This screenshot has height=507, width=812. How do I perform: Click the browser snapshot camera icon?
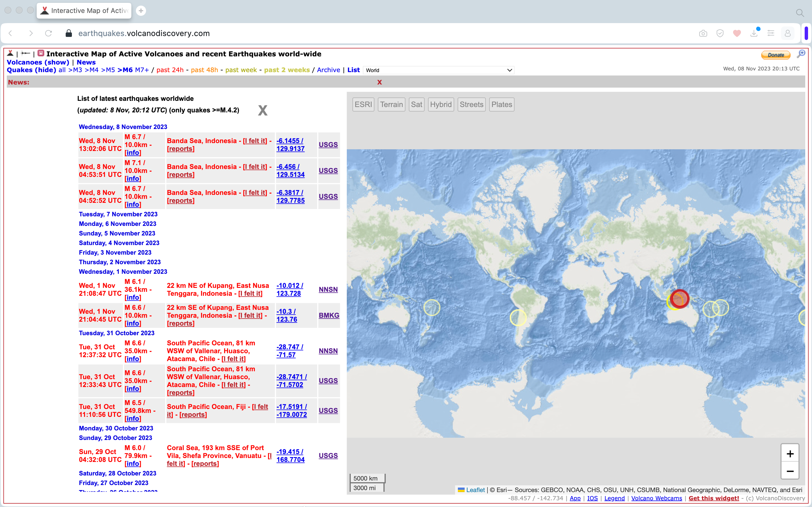(x=703, y=33)
